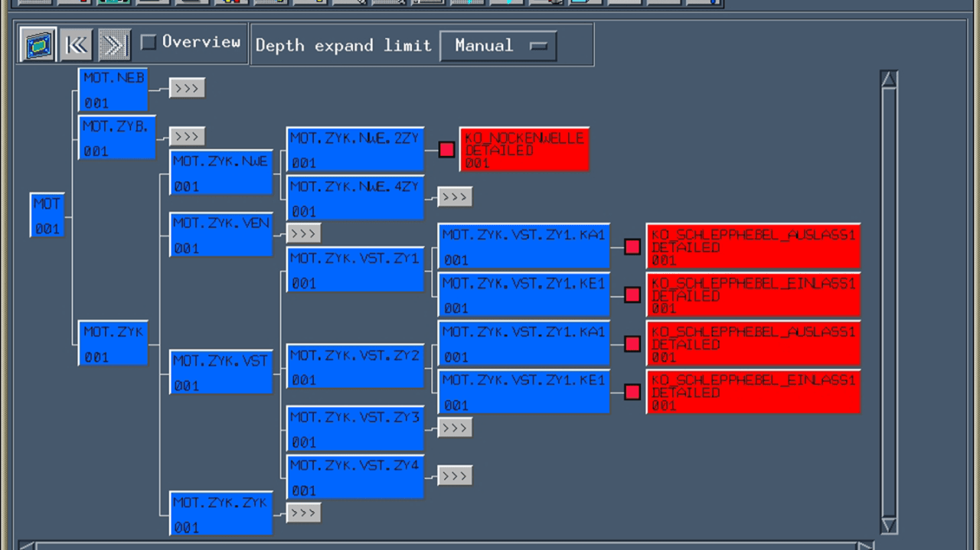This screenshot has width=980, height=550.
Task: Select the root MOT 001 node
Action: [x=47, y=215]
